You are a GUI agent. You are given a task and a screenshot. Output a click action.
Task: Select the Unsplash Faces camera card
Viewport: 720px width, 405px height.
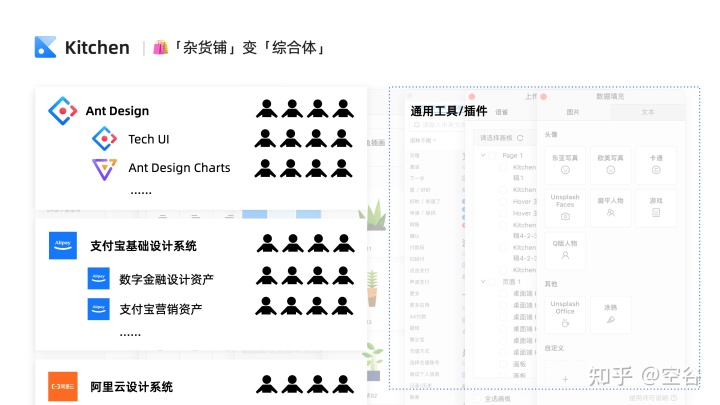565,208
